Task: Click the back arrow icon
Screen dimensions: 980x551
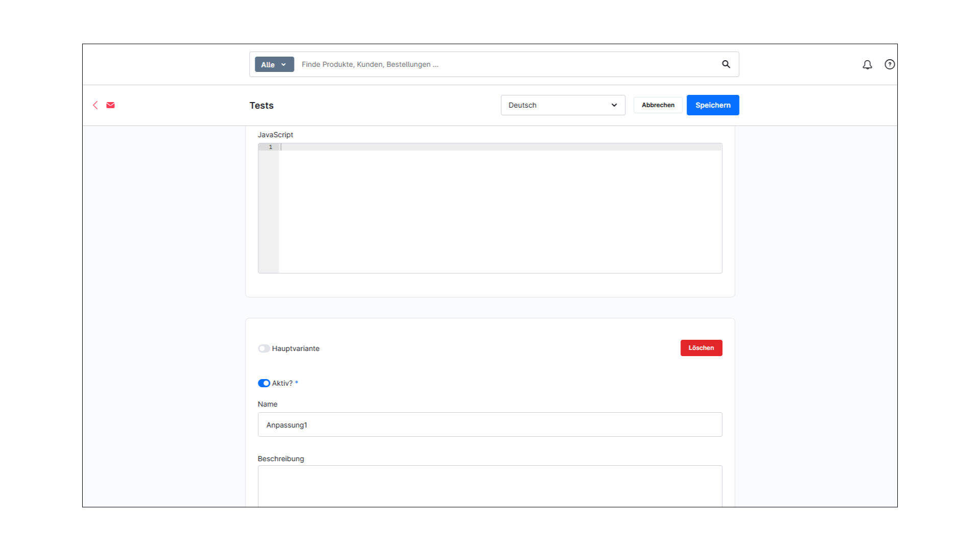Action: [x=95, y=105]
